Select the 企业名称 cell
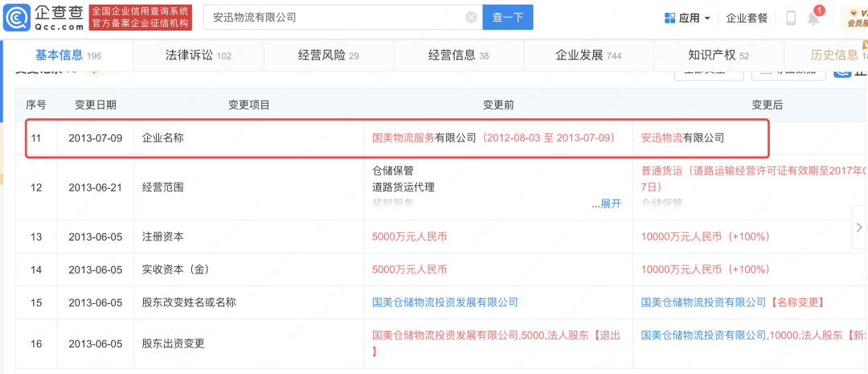Screen dimensions: 868x374 249,138
